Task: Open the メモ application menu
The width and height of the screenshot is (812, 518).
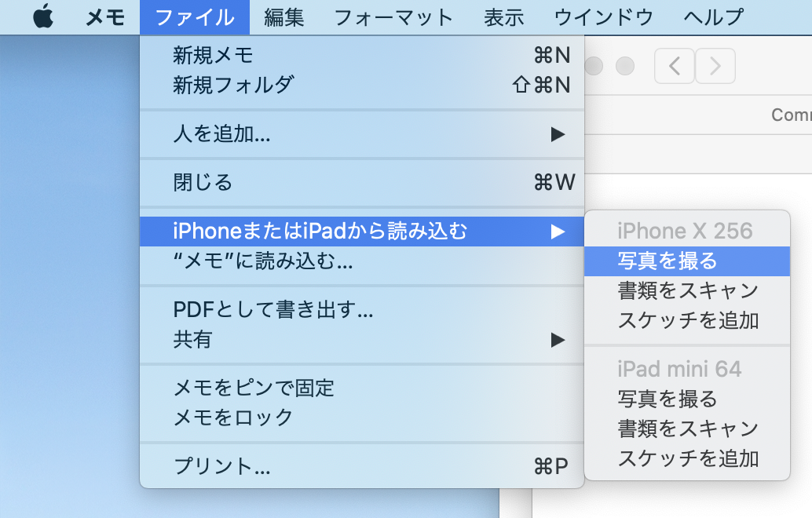Action: point(105,17)
